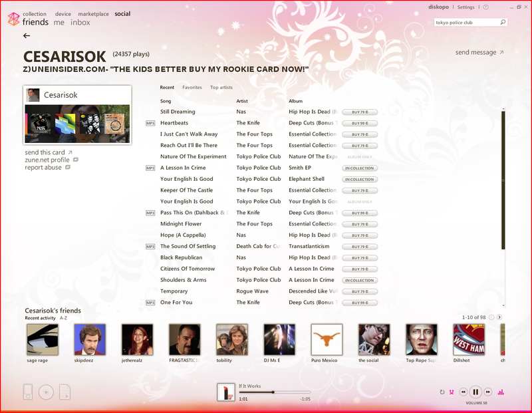This screenshot has width=532, height=413.
Task: Click MP3 icon next to A Lesson In Crime
Action: (x=150, y=168)
